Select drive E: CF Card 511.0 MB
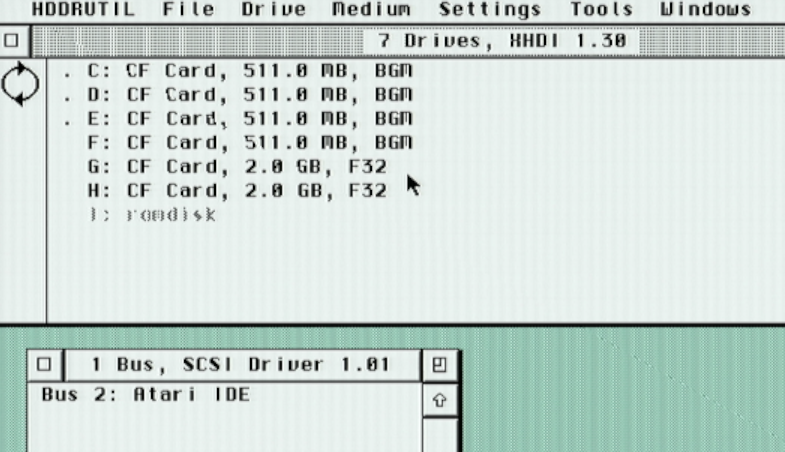This screenshot has width=785, height=452. (x=250, y=119)
